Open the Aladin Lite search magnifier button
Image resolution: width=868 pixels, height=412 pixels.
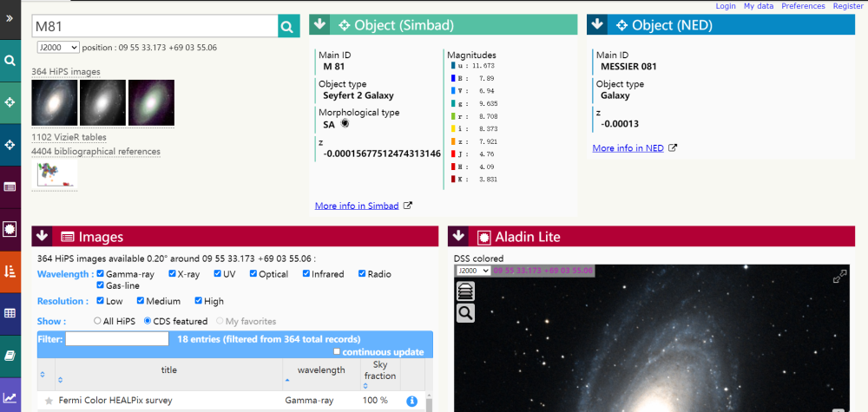465,313
